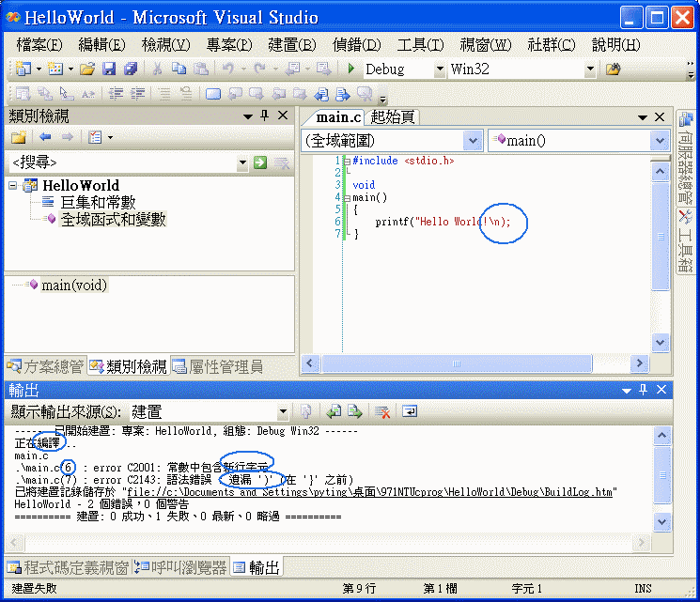Click the toolbox folder icon right of Win32
Screen dimensions: 700x602
click(x=614, y=69)
